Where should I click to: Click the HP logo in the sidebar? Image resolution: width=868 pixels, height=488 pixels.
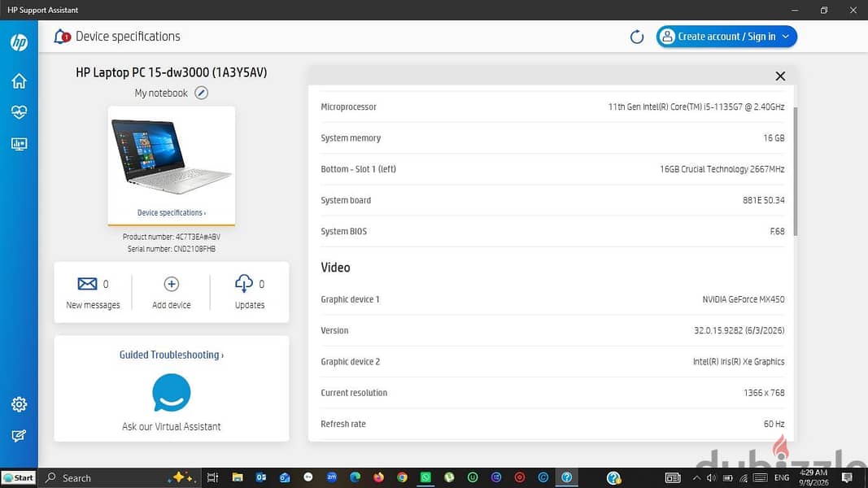pos(19,42)
